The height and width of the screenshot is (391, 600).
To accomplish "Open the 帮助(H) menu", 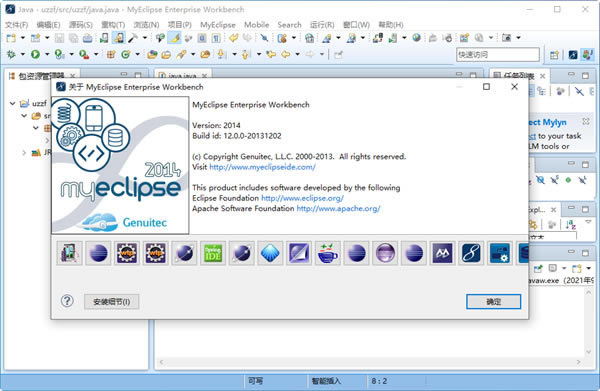I will click(391, 25).
